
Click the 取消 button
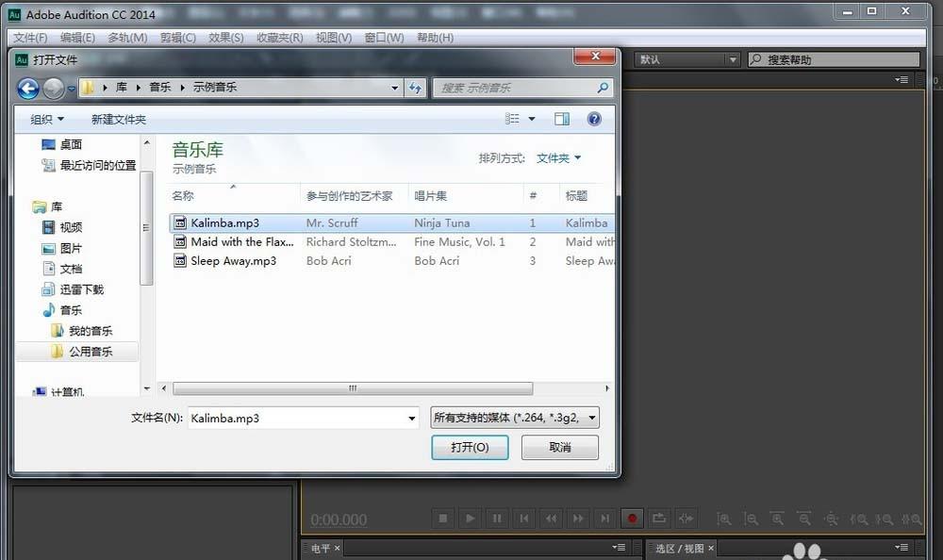pos(560,448)
